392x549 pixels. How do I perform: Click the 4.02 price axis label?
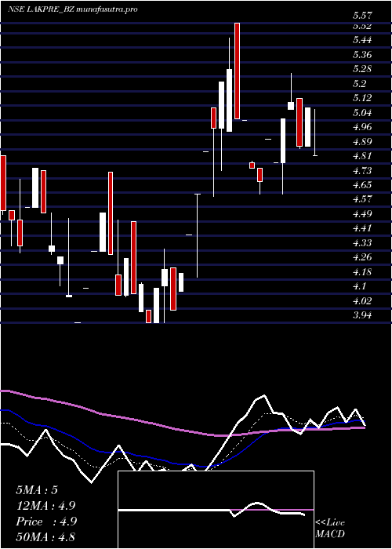[362, 300]
